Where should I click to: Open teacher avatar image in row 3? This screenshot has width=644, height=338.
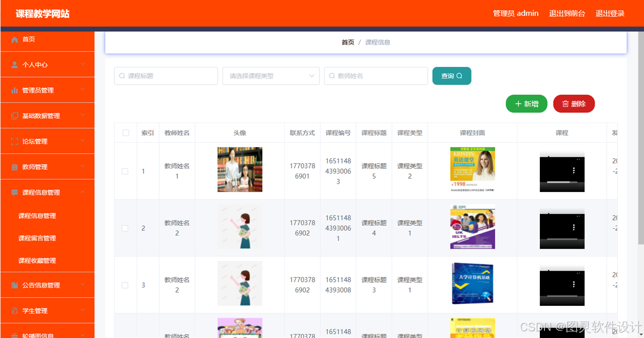coord(240,283)
